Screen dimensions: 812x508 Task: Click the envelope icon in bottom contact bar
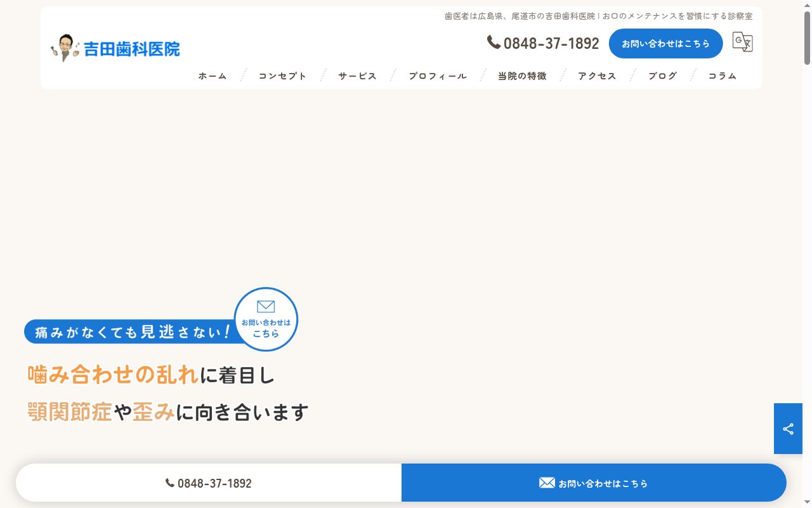tap(547, 483)
